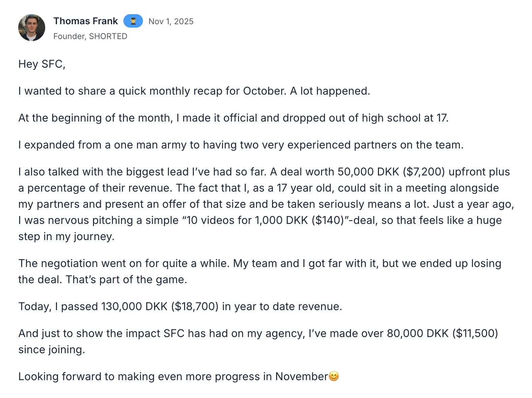532x398 pixels.
Task: Click the one man army sentence
Action: pyautogui.click(x=241, y=145)
